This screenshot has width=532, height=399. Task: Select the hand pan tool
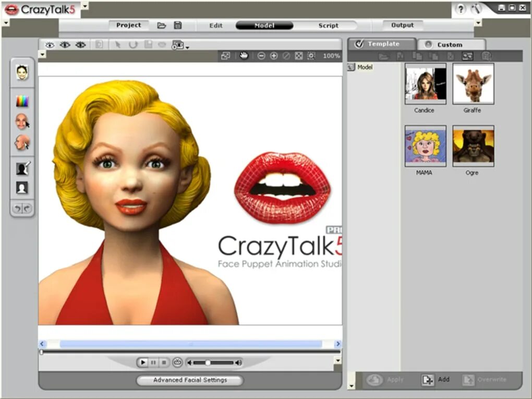point(244,55)
